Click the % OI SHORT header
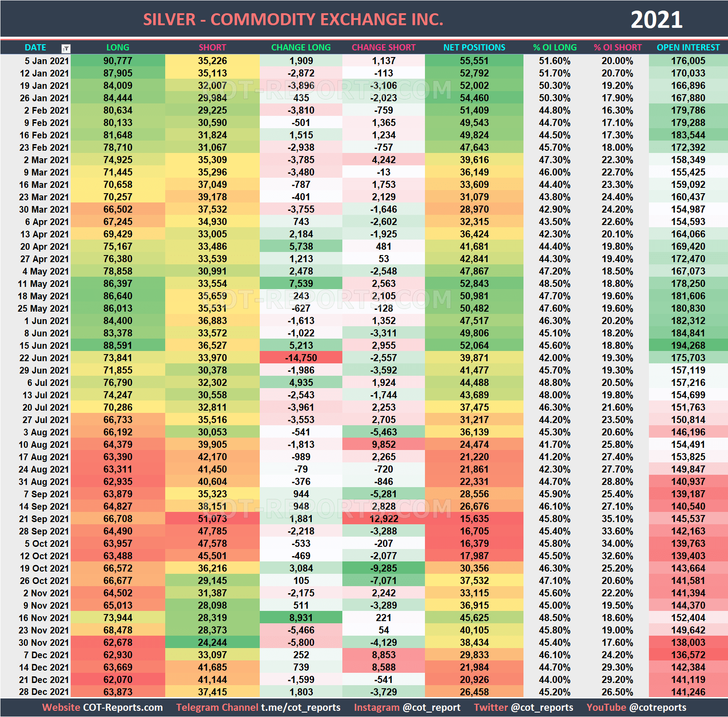Viewport: 728px width, 717px height. (x=618, y=47)
